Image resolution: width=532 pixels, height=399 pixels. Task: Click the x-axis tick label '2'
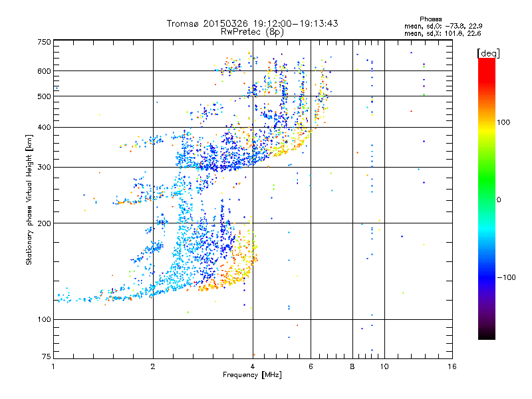(153, 366)
